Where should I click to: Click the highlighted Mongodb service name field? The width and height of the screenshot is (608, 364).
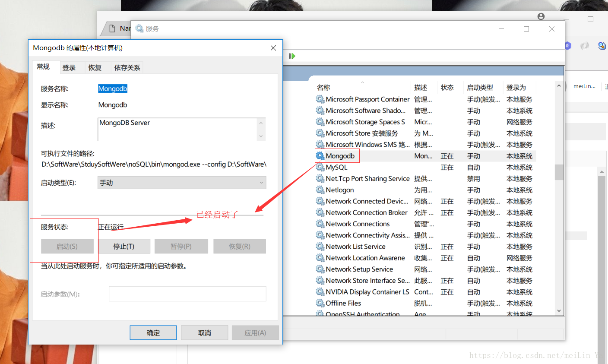[x=113, y=89]
